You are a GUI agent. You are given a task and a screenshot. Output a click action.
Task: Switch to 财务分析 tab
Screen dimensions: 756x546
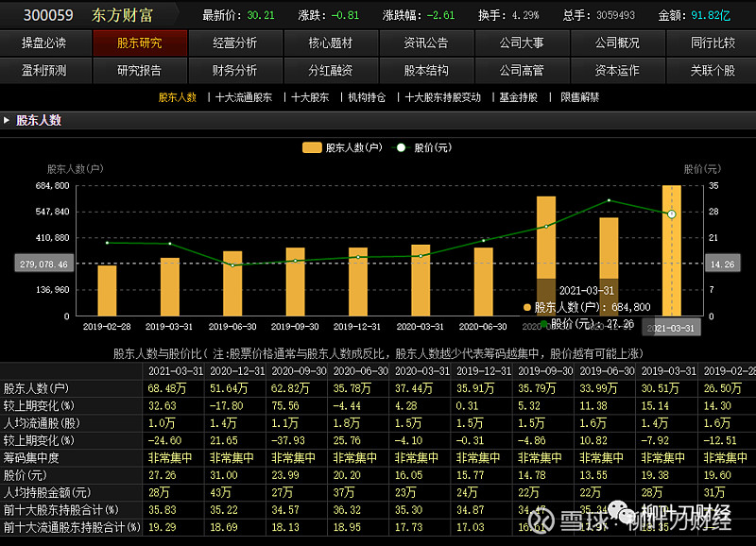tap(235, 70)
